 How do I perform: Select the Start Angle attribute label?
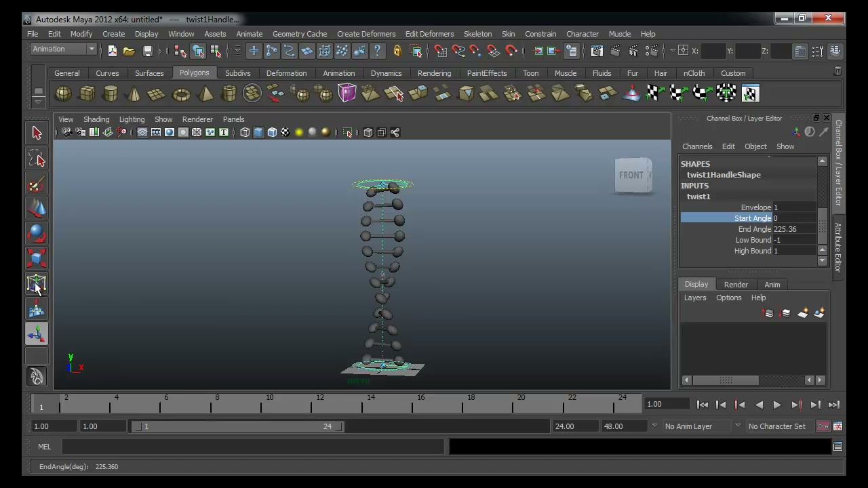pos(752,218)
